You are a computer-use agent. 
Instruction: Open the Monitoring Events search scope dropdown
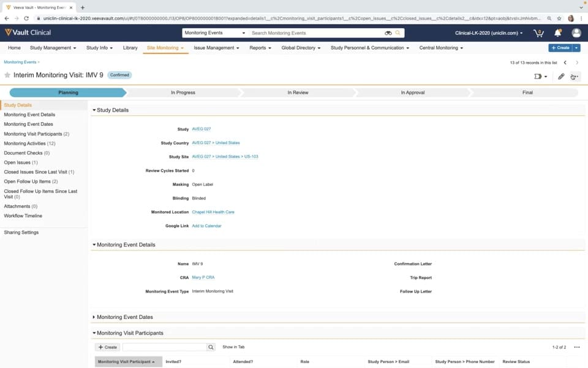[215, 33]
